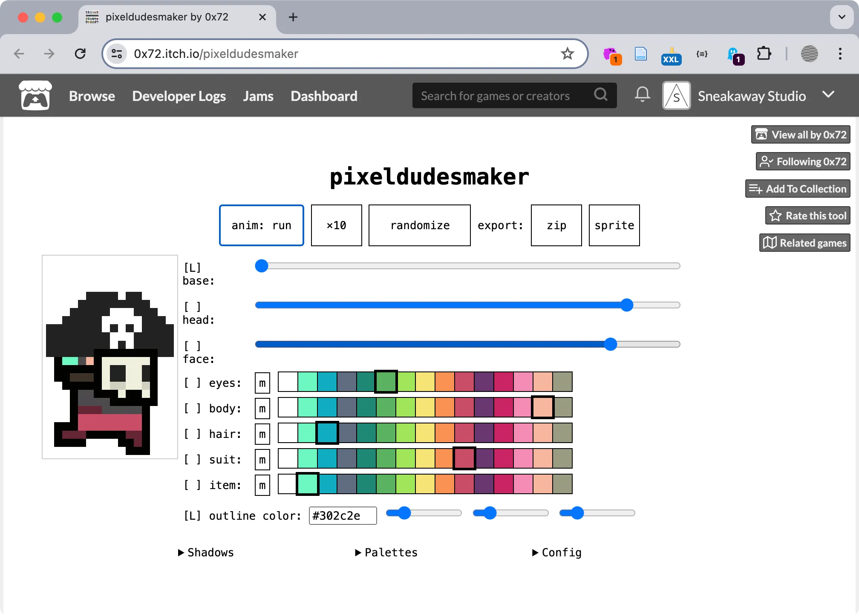Enable the lock checkbox beside hair
The image size is (859, 616).
193,433
